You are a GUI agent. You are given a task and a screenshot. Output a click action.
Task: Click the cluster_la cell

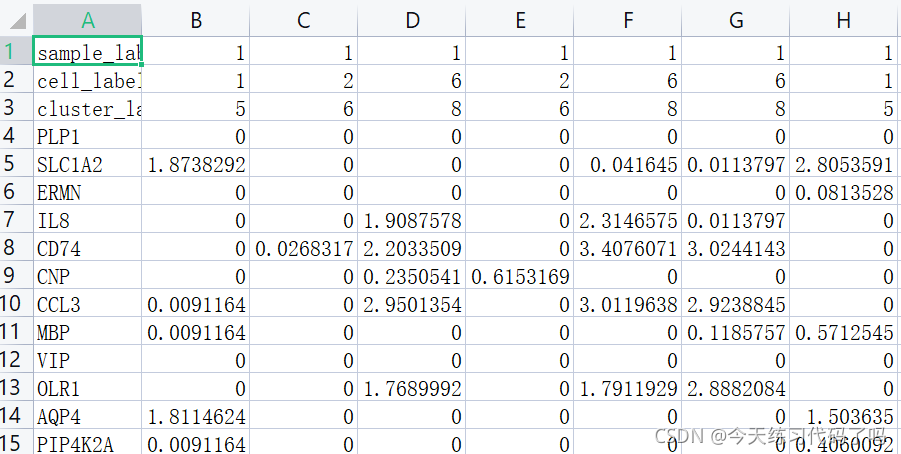coord(87,107)
